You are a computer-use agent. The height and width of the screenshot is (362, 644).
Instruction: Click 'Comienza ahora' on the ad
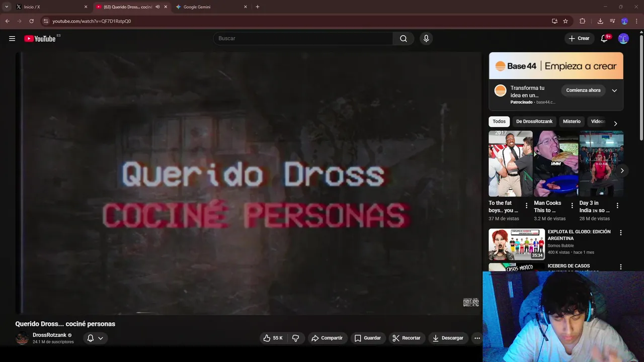point(583,90)
